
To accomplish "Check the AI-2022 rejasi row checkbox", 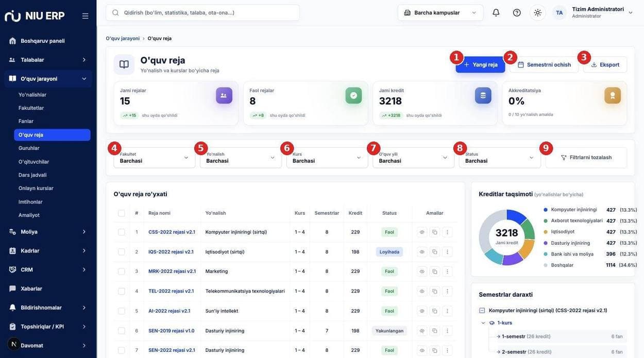I will tap(122, 311).
